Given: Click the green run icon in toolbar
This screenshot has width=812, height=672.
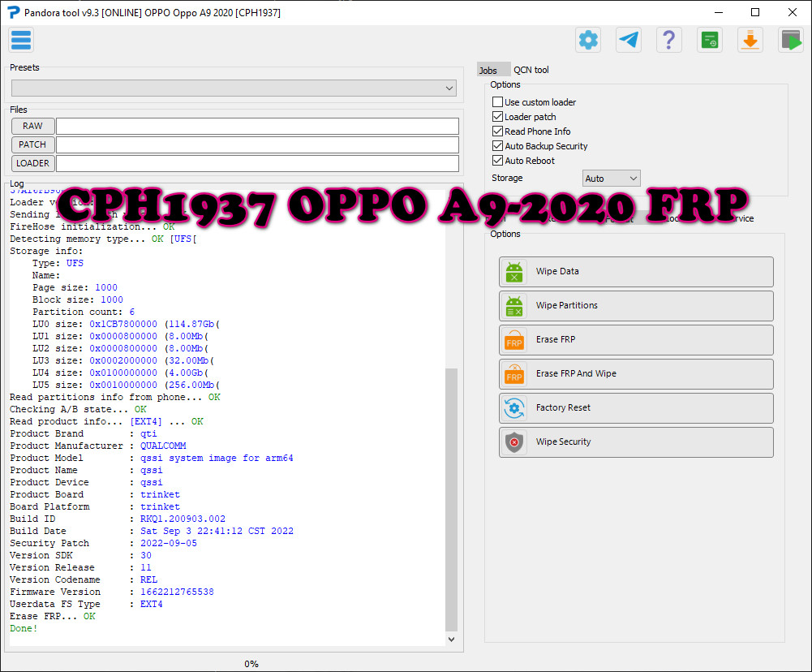Looking at the screenshot, I should [790, 39].
